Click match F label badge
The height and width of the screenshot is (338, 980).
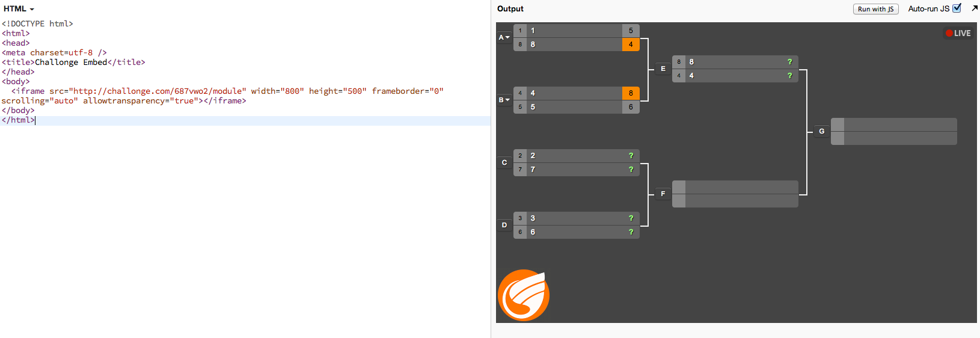pyautogui.click(x=663, y=194)
